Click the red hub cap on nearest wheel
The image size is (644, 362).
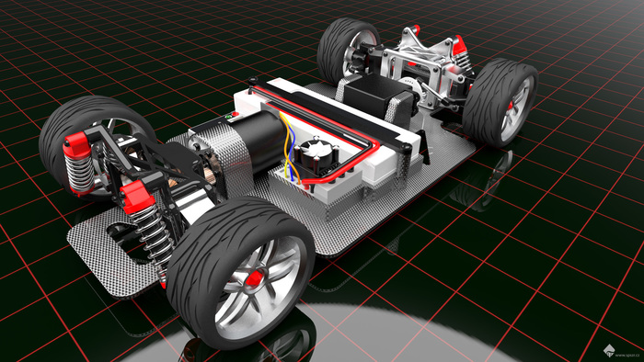pos(253,278)
